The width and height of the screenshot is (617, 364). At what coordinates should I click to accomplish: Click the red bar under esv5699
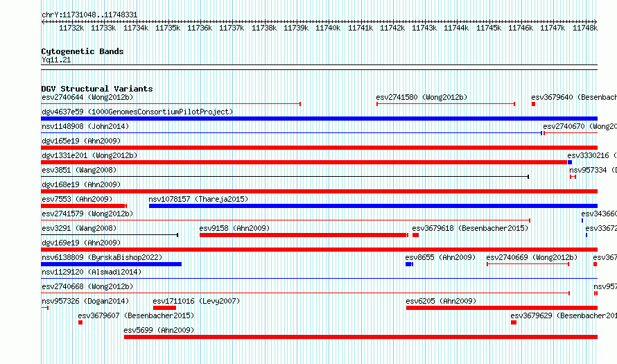pyautogui.click(x=360, y=337)
